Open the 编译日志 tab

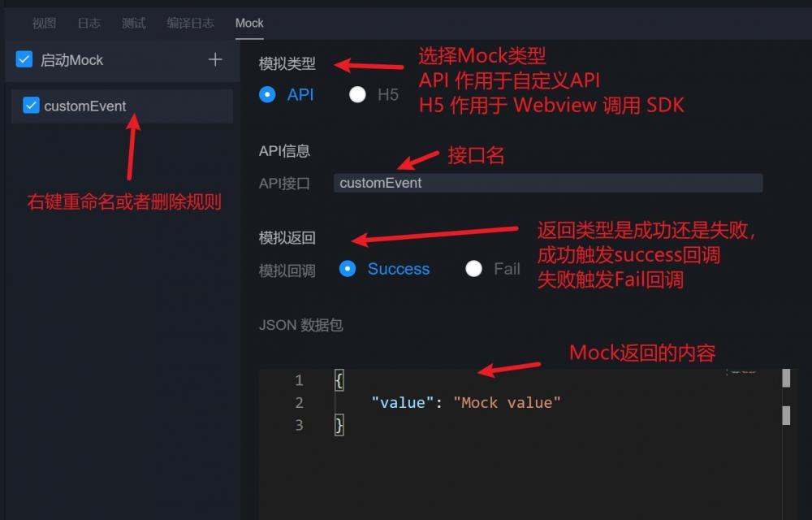click(190, 23)
